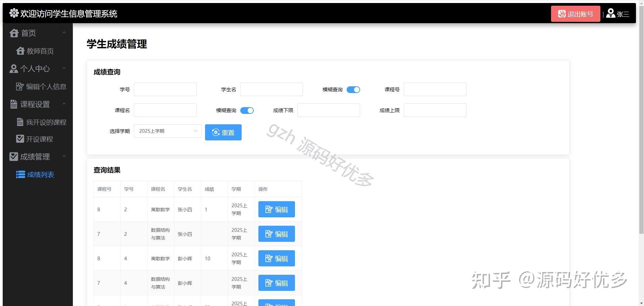Toggle 模糊查询 switch next to 课程名
The width and height of the screenshot is (644, 306).
[247, 111]
